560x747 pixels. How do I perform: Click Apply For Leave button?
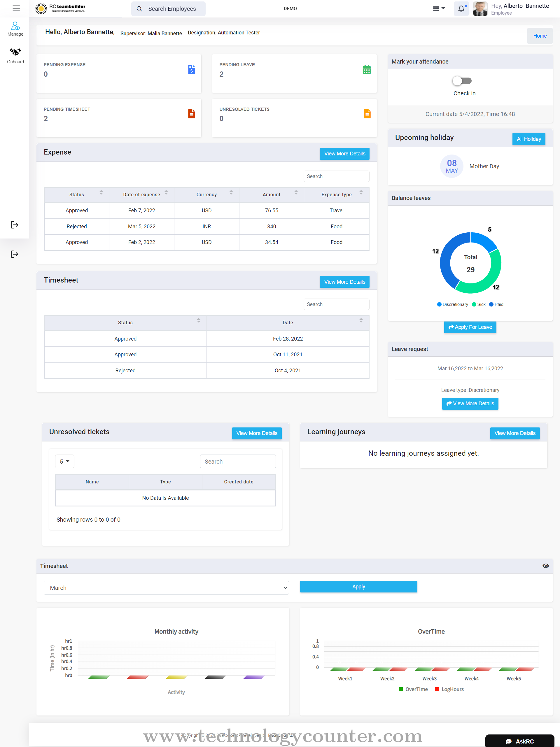point(470,327)
